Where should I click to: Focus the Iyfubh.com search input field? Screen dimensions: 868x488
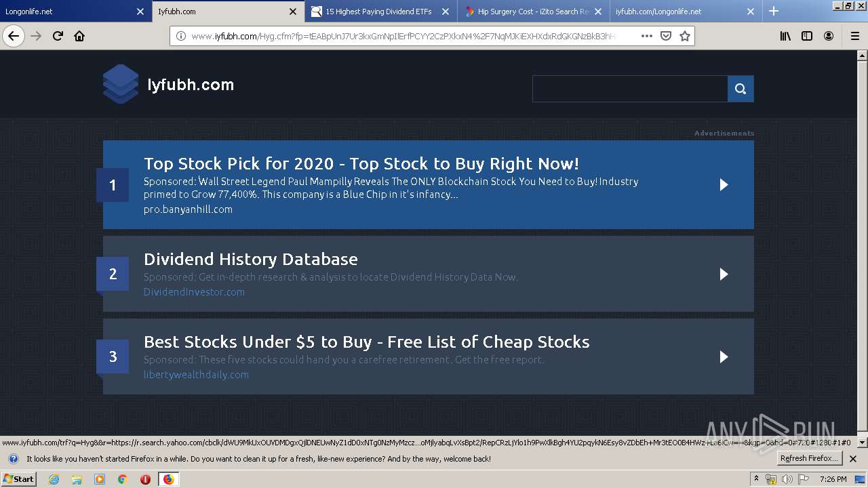click(630, 89)
